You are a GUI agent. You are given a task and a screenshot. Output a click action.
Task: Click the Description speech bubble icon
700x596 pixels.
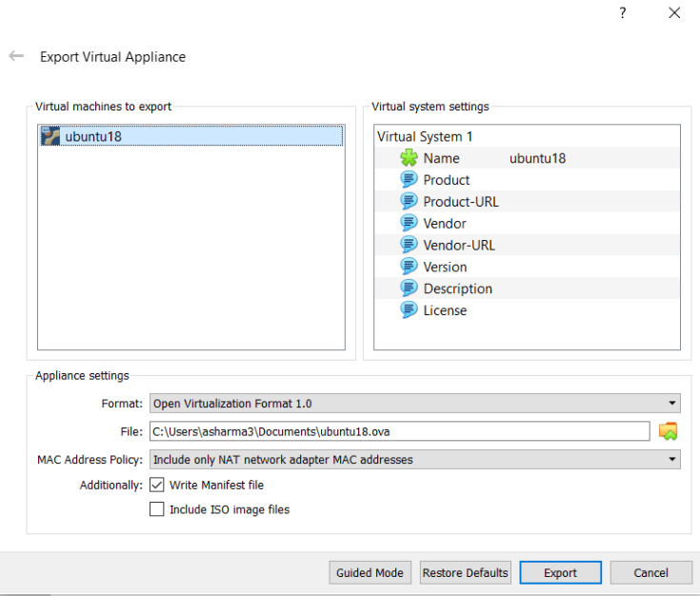click(x=409, y=288)
